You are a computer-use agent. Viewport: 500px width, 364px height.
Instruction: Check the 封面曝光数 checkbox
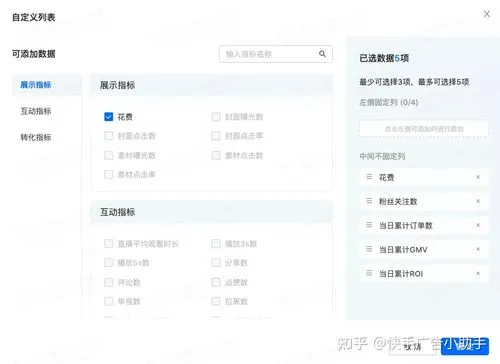coord(216,117)
